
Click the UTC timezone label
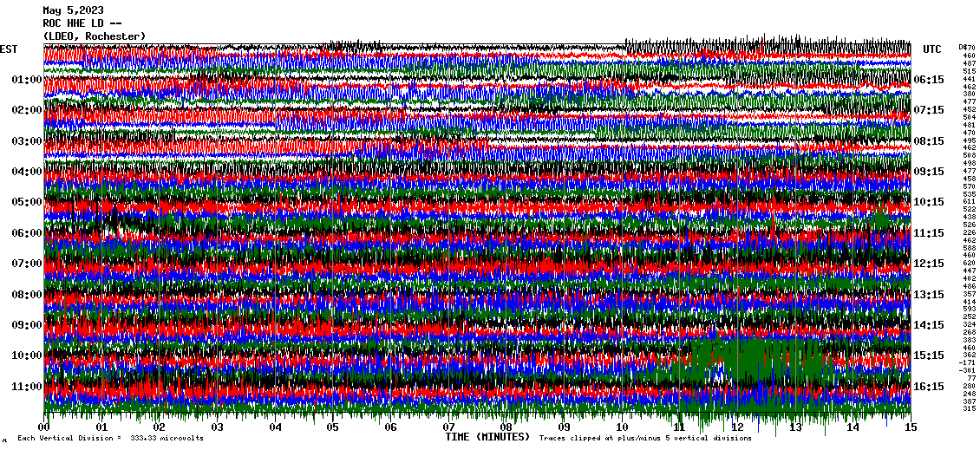(932, 49)
